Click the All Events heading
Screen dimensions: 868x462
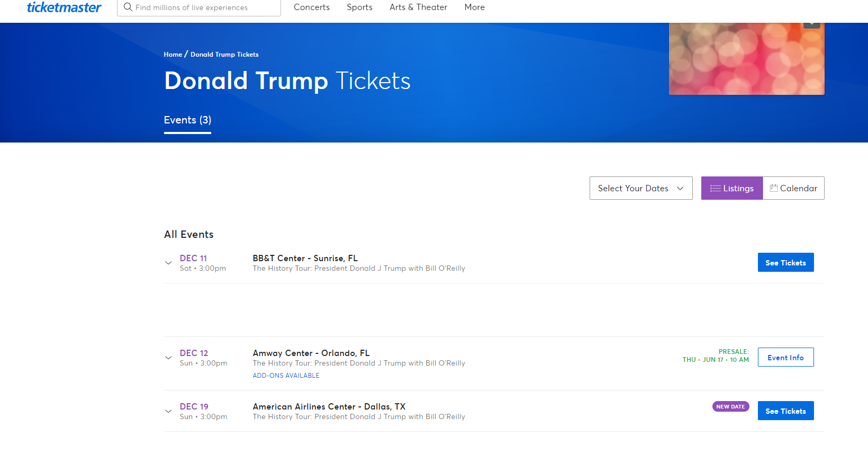(189, 234)
